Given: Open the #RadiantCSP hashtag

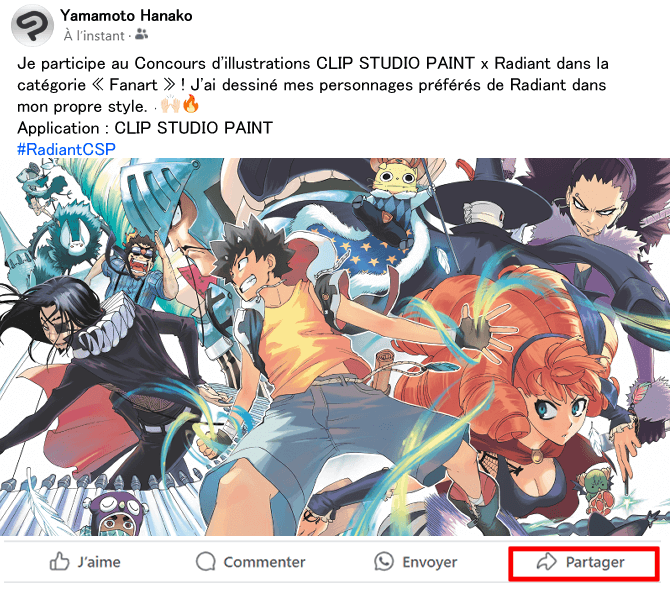Looking at the screenshot, I should click(66, 148).
